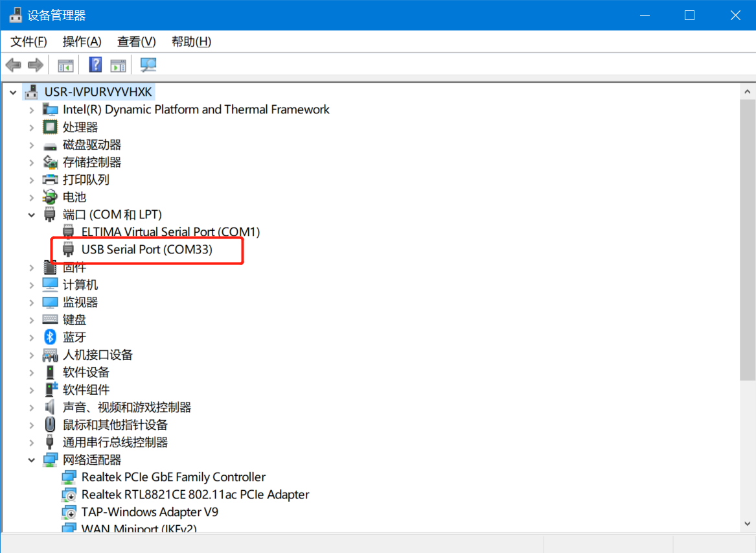Select the TAP-Windows Adapter V9 entry
The image size is (756, 553).
pos(150,512)
